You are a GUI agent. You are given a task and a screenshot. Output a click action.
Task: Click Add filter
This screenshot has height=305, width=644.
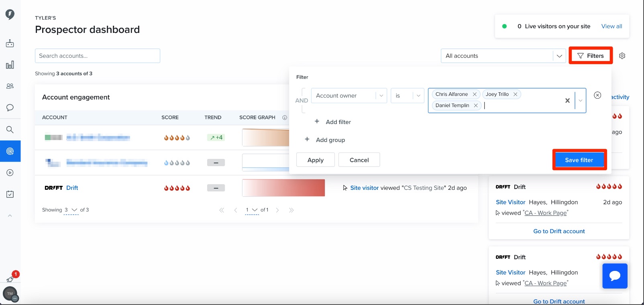333,122
